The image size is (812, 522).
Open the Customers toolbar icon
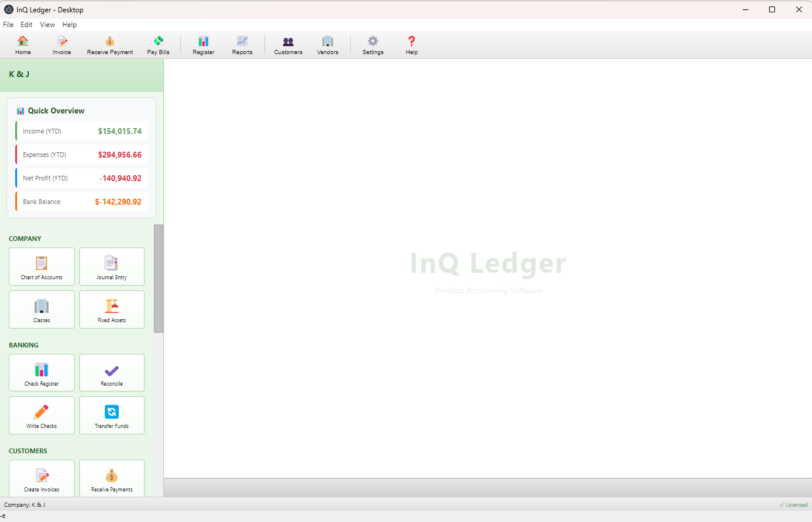[288, 45]
